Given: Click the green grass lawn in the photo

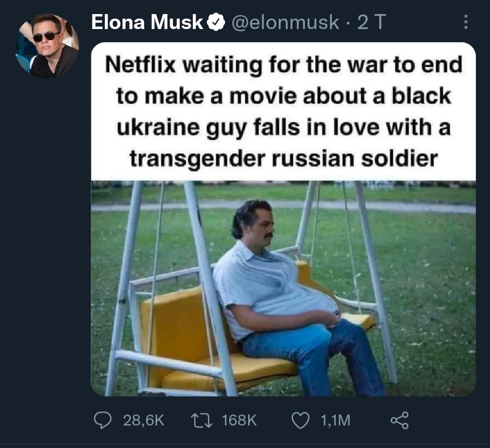Looking at the screenshot, I should [x=431, y=281].
